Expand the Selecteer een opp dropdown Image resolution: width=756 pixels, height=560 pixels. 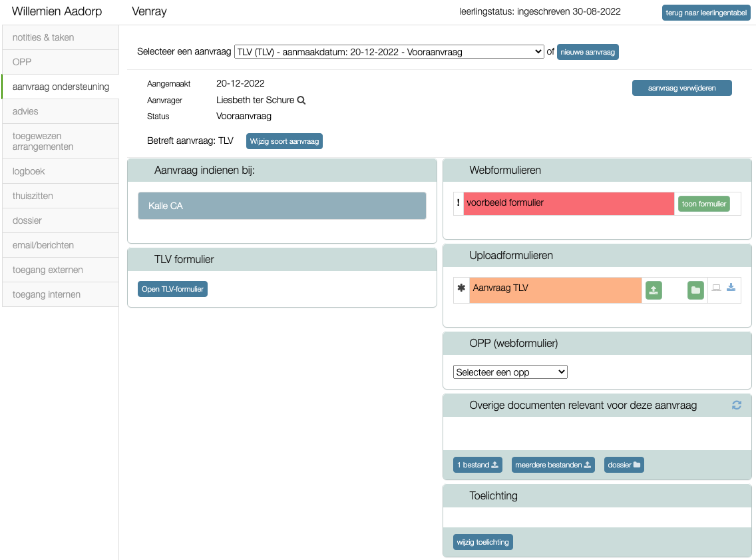click(x=510, y=372)
